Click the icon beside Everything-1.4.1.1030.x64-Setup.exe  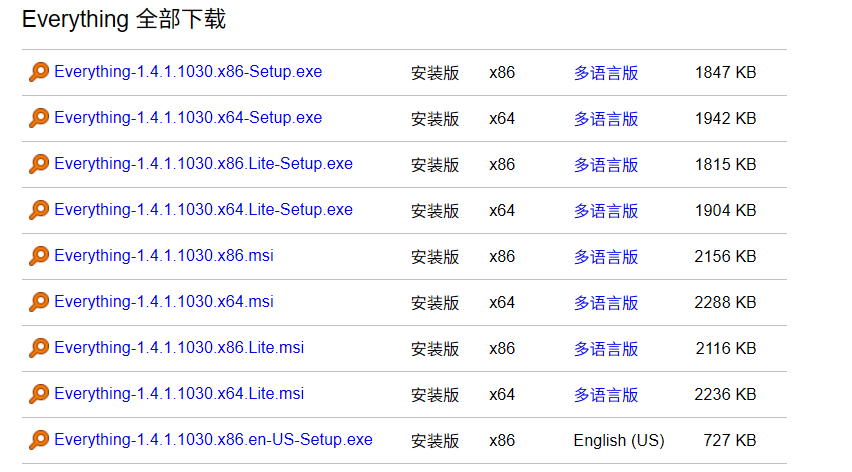coord(39,118)
